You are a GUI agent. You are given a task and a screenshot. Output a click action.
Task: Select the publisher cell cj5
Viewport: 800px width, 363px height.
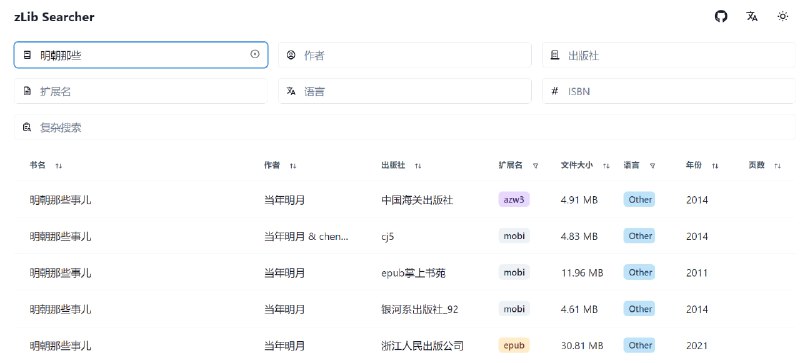tap(388, 236)
